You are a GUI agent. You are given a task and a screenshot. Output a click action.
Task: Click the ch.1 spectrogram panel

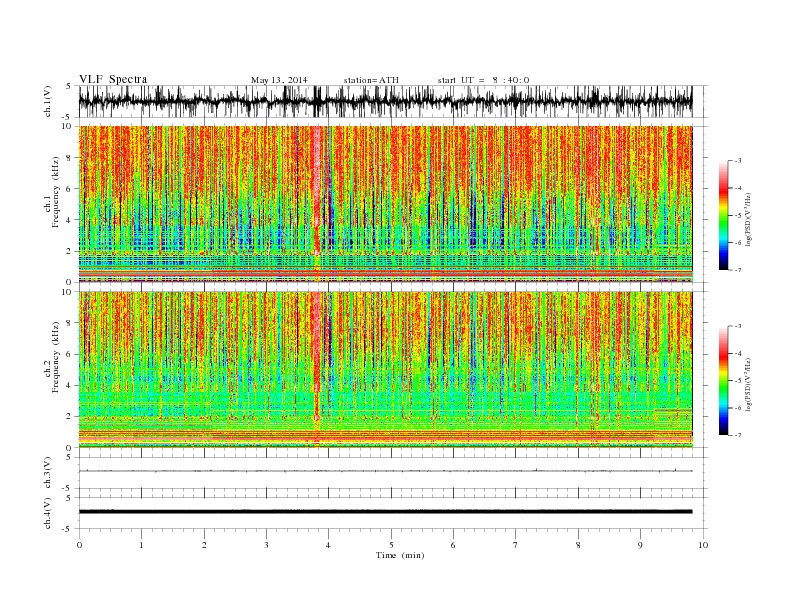(385, 204)
